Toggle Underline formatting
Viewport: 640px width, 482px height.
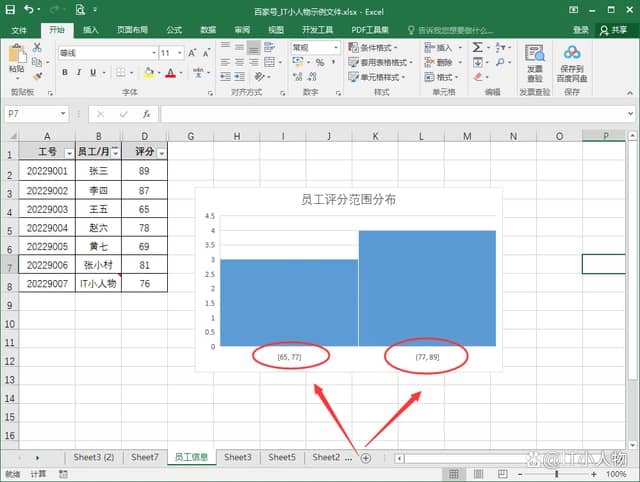pyautogui.click(x=93, y=72)
